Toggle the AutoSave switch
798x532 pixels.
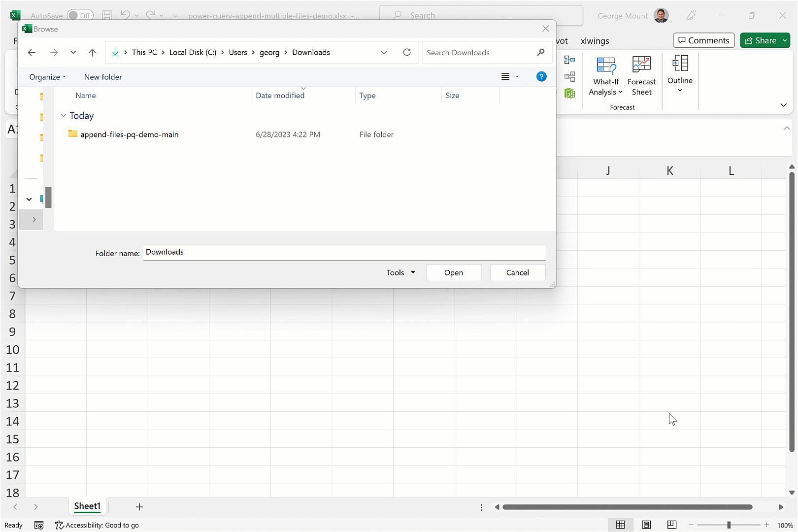80,16
